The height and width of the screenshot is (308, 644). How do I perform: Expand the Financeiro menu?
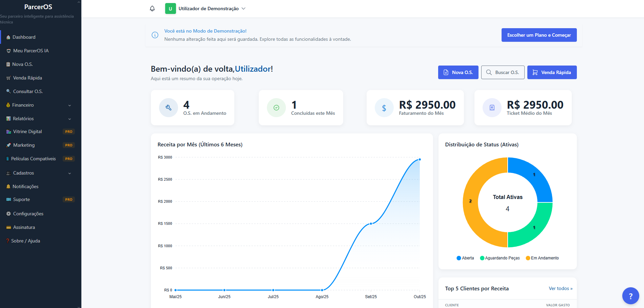(23, 105)
